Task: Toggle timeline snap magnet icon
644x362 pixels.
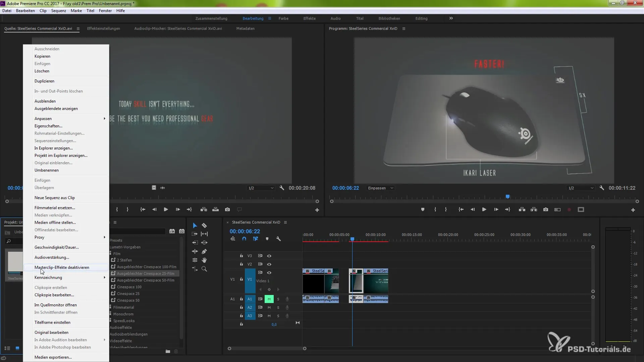Action: pyautogui.click(x=244, y=239)
